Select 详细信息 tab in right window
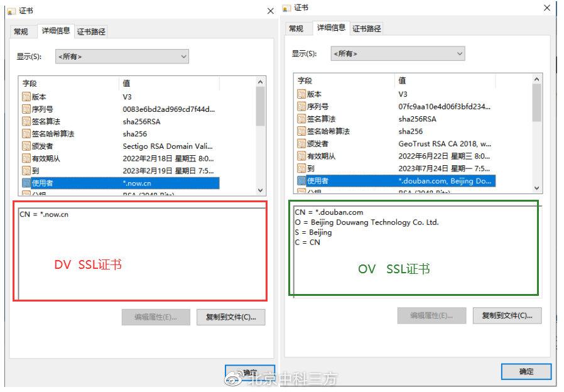The image size is (564, 392). click(331, 28)
